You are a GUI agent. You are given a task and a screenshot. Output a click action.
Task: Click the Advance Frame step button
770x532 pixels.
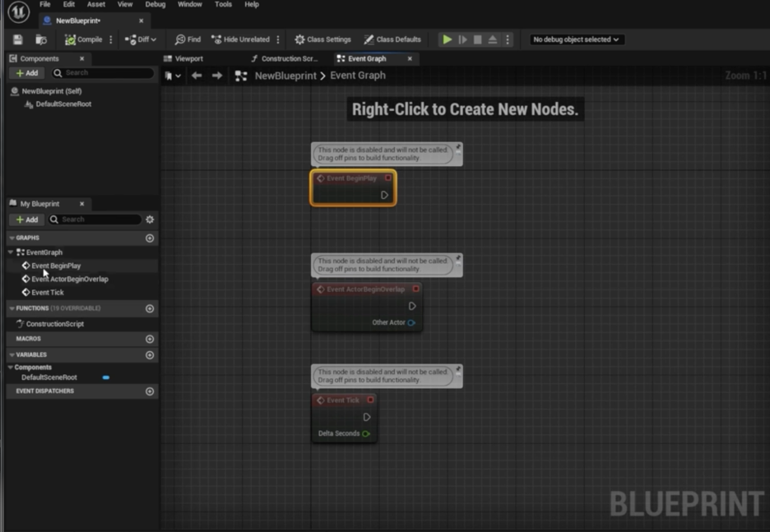[x=462, y=39]
